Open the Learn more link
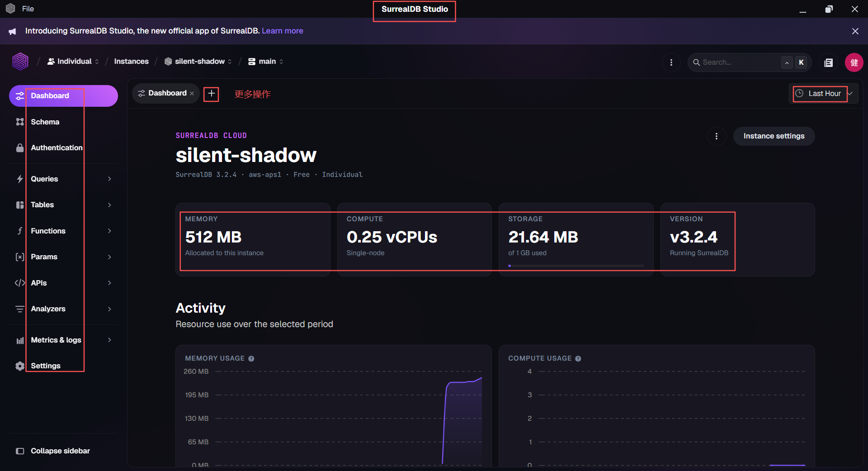868x471 pixels. click(283, 31)
